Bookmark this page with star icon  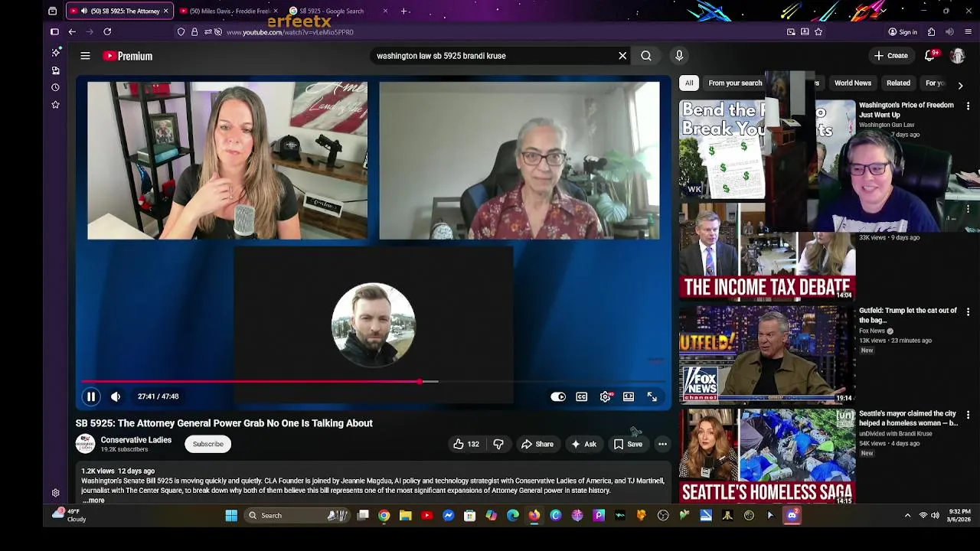818,32
